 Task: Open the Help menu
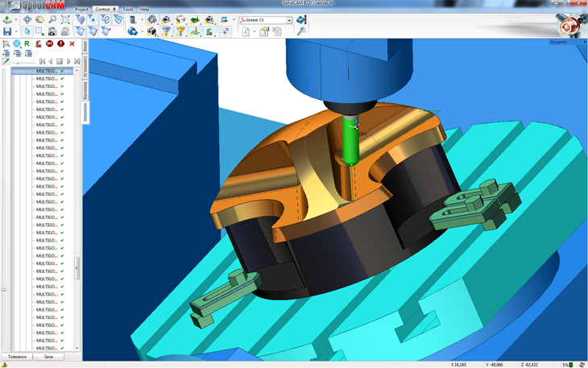click(144, 10)
